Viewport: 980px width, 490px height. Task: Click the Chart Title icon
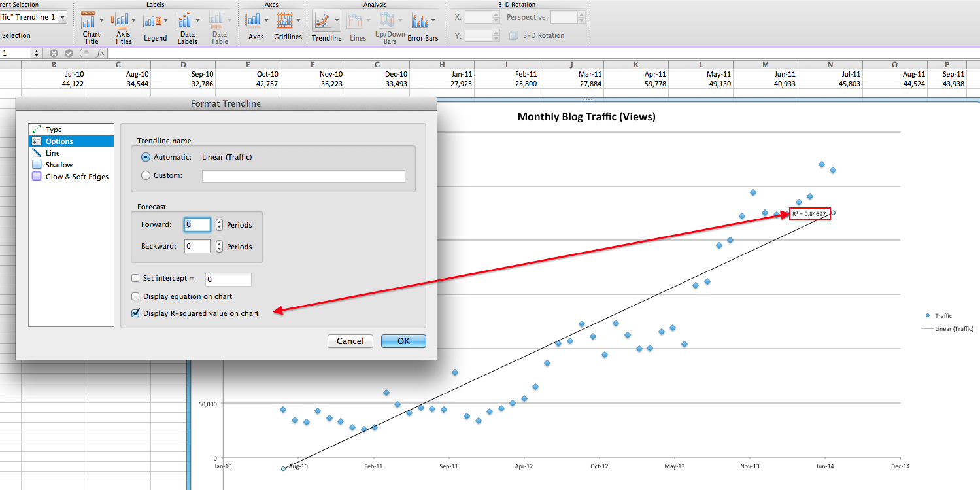(x=90, y=21)
